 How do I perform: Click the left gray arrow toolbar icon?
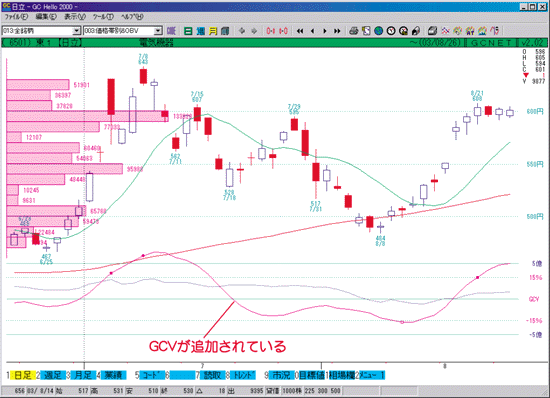pos(242,31)
